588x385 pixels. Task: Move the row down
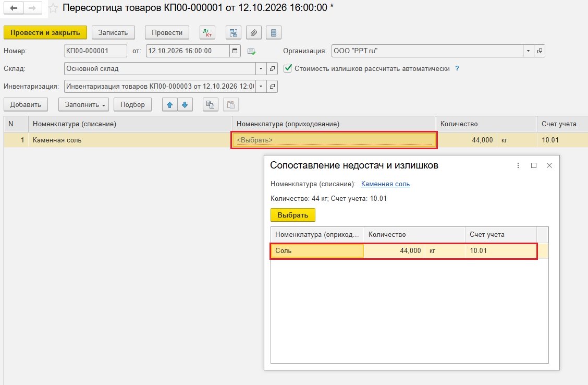[x=185, y=105]
